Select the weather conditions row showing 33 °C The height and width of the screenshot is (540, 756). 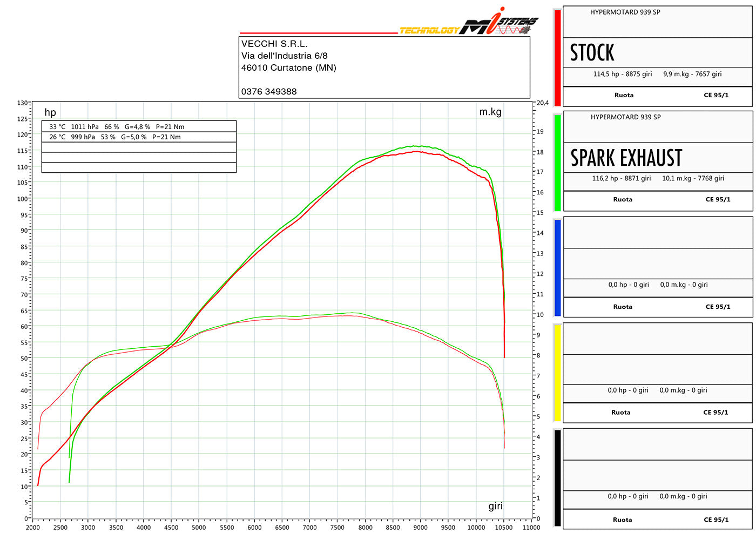115,126
